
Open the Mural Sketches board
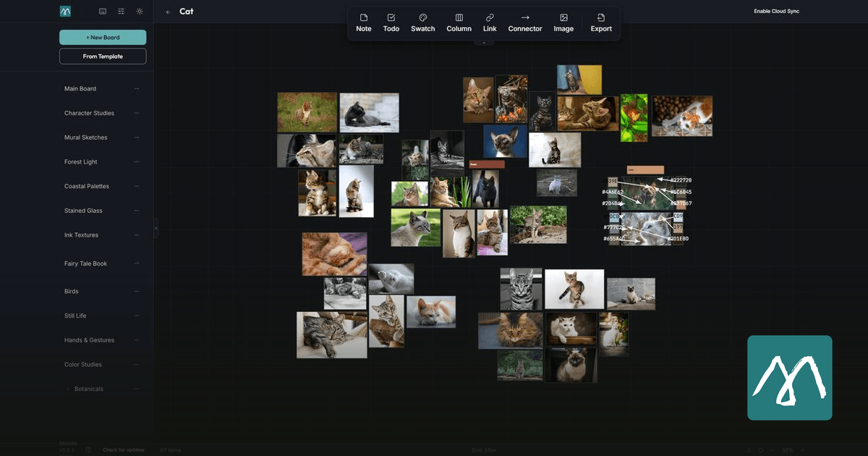(x=85, y=138)
